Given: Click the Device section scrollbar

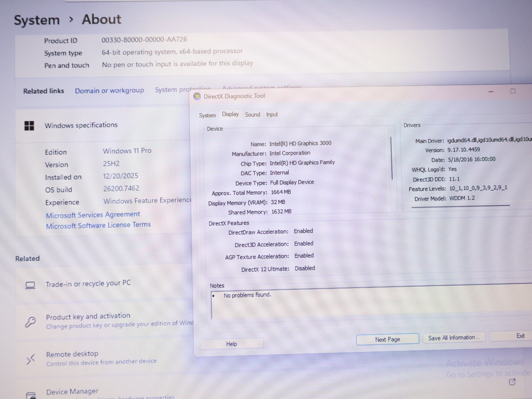Looking at the screenshot, I should click(x=391, y=158).
